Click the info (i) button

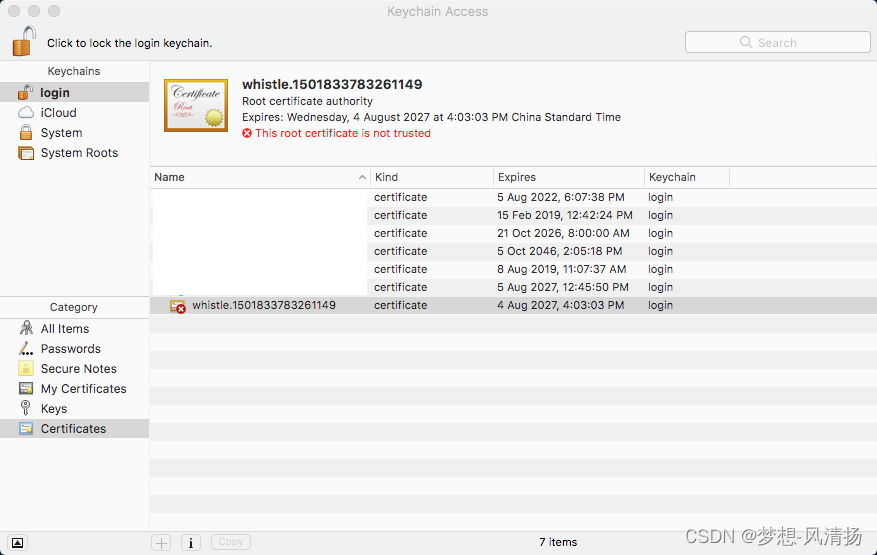(191, 542)
